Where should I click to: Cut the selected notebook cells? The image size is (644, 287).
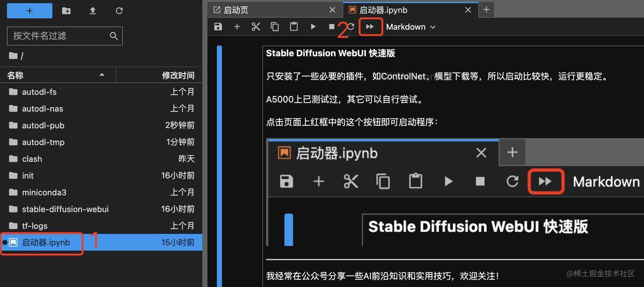tap(256, 26)
